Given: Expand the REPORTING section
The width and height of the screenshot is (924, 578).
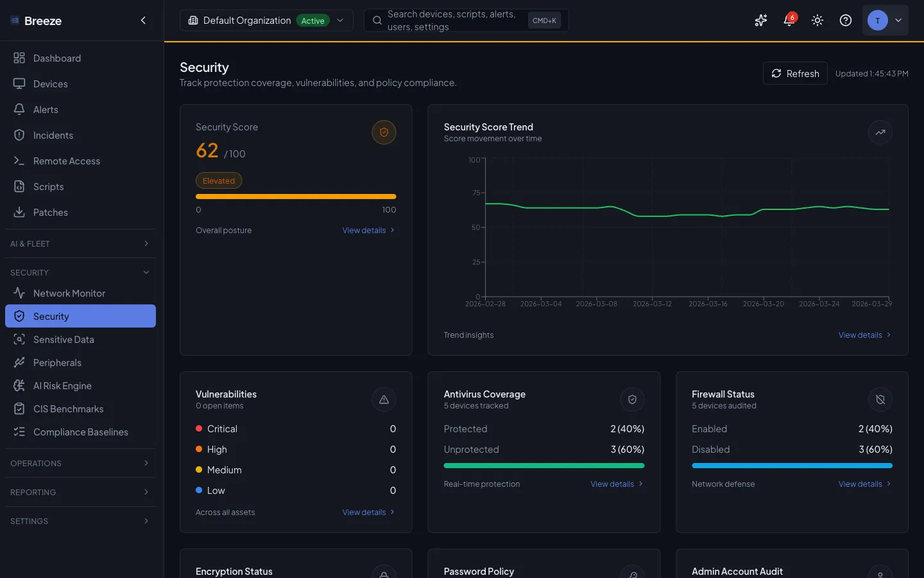Looking at the screenshot, I should [80, 492].
